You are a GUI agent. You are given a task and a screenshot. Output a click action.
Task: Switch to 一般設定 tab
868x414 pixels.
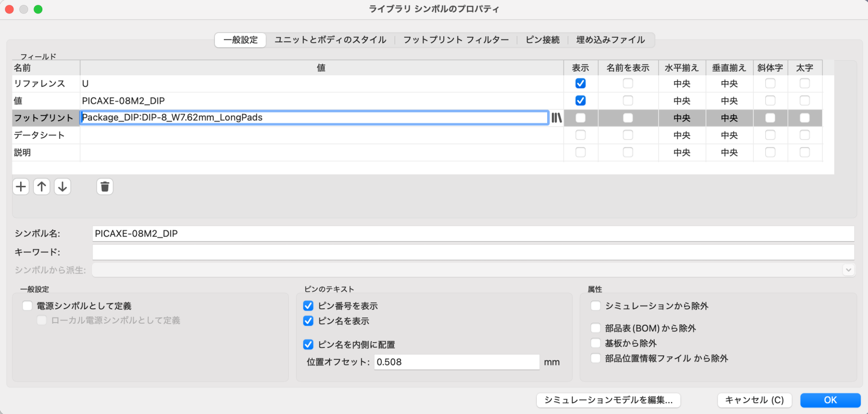pyautogui.click(x=240, y=40)
